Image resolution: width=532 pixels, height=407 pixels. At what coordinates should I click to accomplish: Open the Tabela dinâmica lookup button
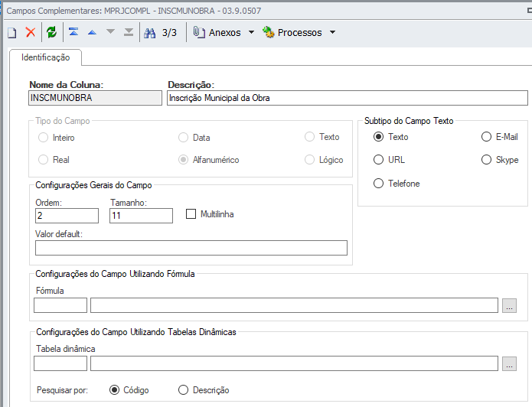[x=510, y=363]
